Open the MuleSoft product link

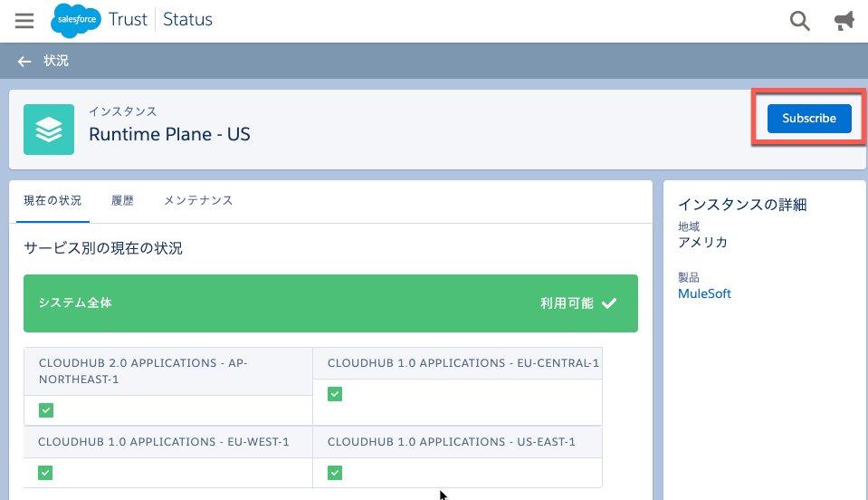[704, 294]
